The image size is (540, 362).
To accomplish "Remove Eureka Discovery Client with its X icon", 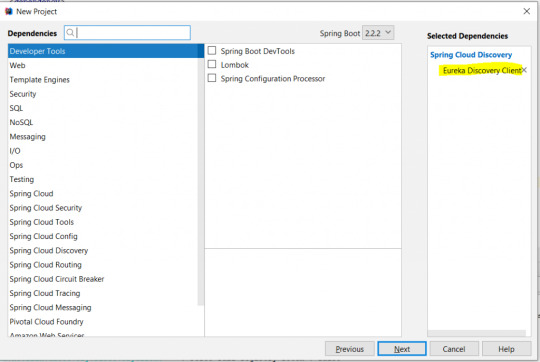I will 524,70.
